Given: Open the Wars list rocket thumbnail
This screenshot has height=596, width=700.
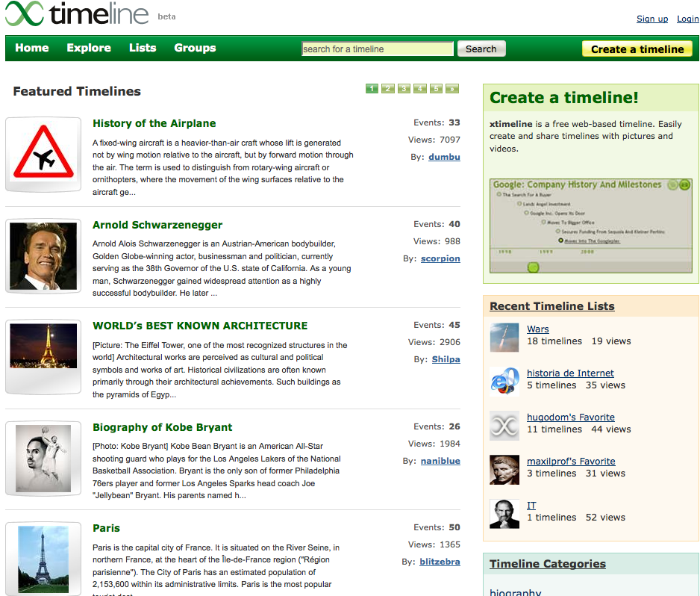Looking at the screenshot, I should [x=504, y=337].
